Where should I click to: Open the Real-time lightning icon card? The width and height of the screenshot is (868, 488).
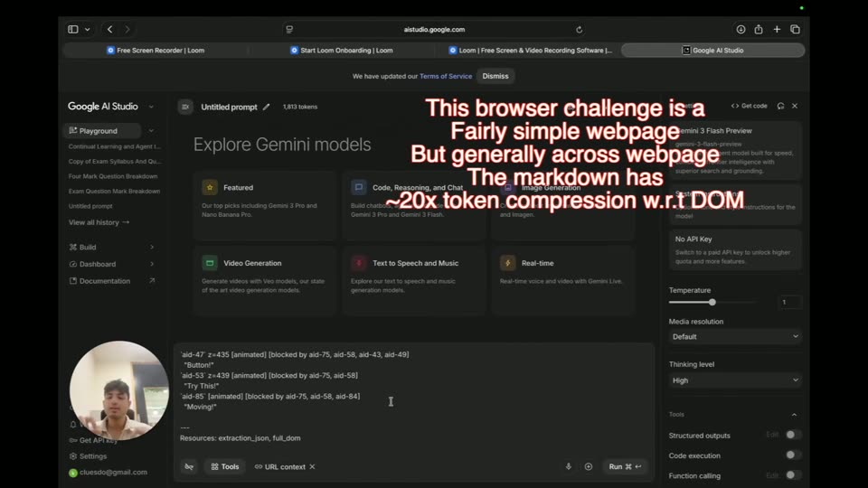[562, 281]
